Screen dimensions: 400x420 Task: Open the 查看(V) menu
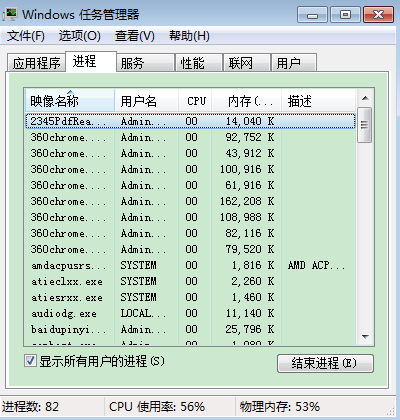point(135,36)
